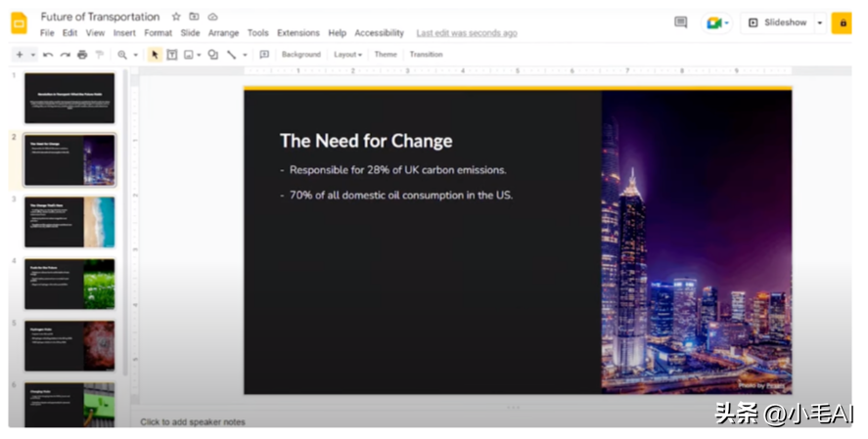The height and width of the screenshot is (439, 868).
Task: Redo the last action
Action: point(66,54)
